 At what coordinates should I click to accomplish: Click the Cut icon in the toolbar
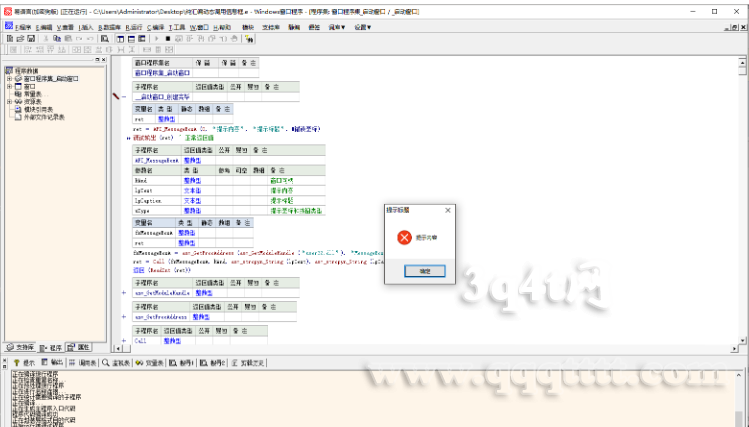coord(46,39)
